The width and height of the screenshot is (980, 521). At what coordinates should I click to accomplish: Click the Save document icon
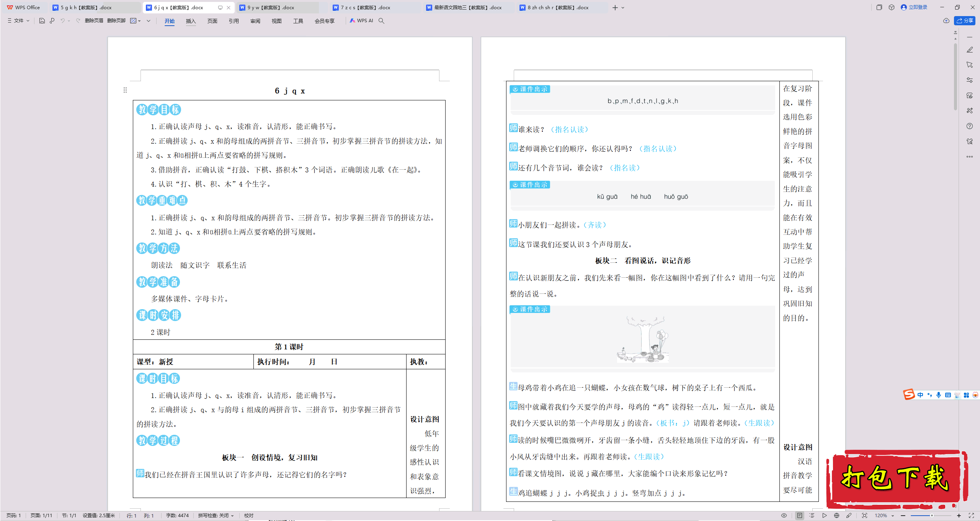42,21
